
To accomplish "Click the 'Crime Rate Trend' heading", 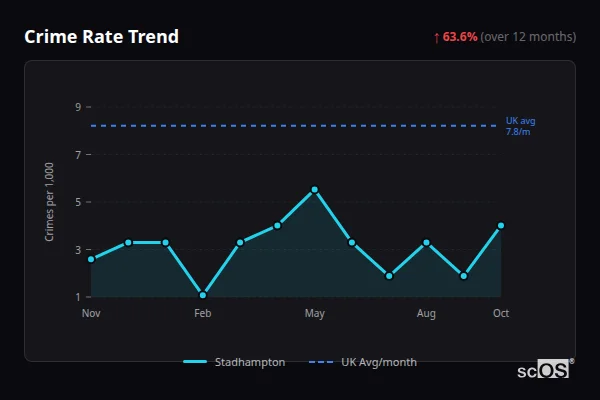I will click(x=101, y=37).
